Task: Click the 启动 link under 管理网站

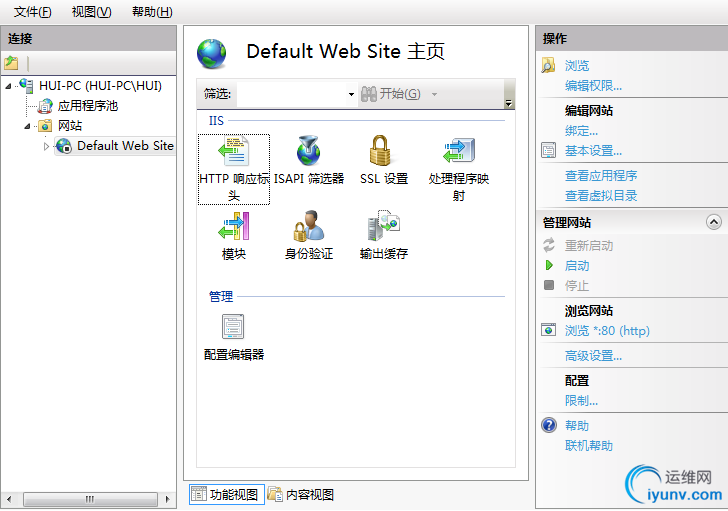Action: (x=577, y=265)
